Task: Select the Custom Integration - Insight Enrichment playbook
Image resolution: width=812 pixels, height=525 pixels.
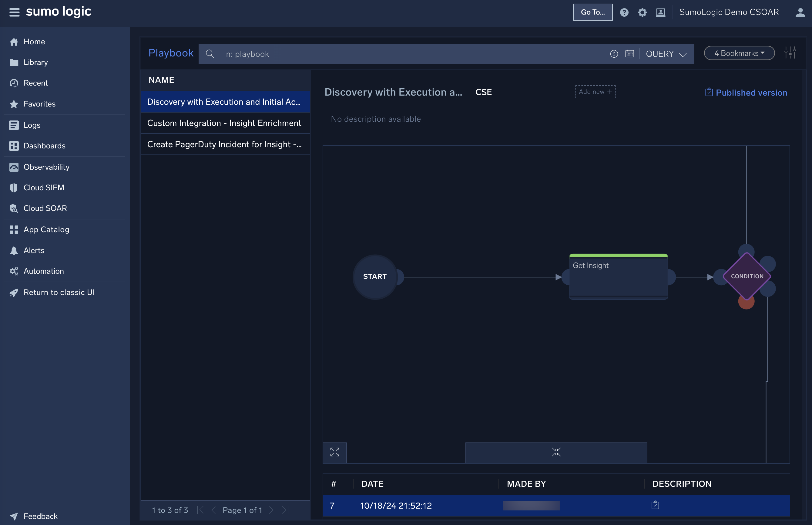Action: 224,123
